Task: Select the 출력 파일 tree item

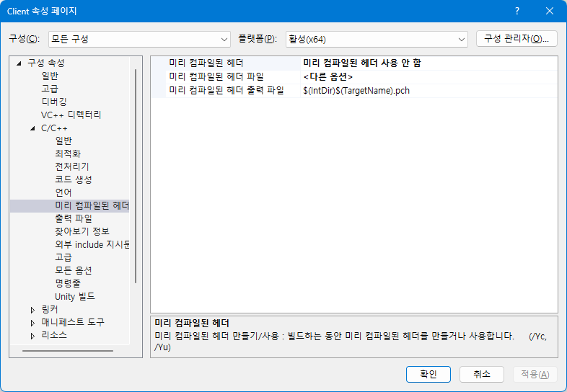Action: pyautogui.click(x=74, y=218)
